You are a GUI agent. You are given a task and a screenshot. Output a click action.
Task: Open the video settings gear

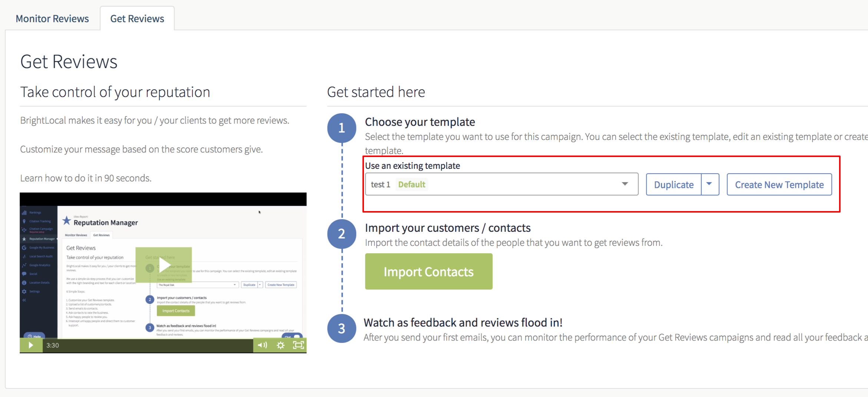point(281,345)
